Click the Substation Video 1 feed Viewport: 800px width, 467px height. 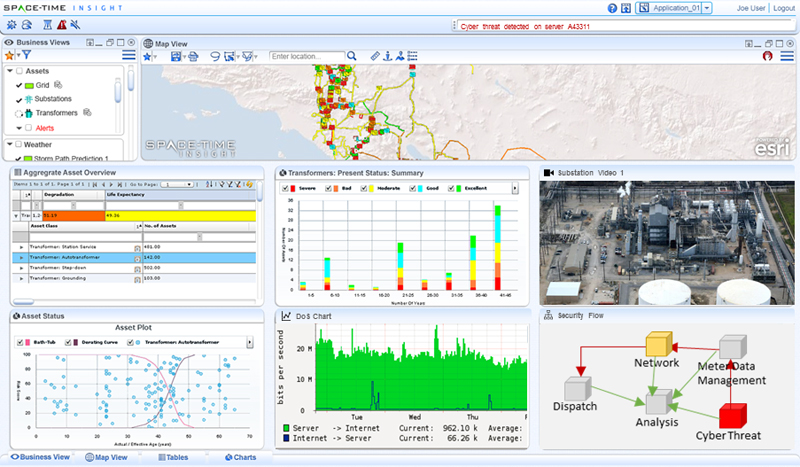click(667, 242)
